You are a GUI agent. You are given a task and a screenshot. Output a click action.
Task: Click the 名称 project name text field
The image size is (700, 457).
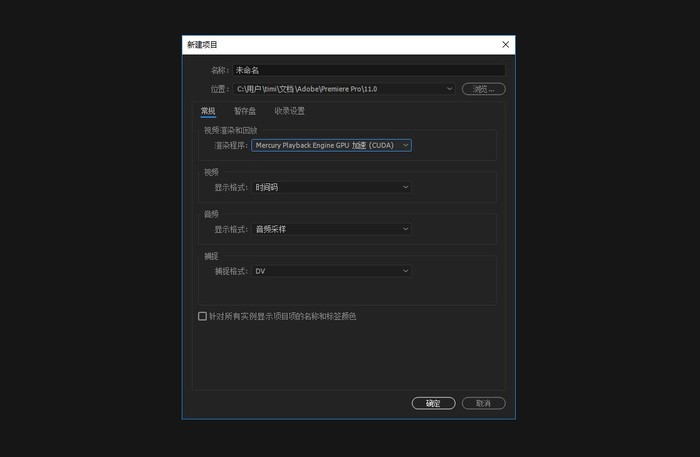[x=368, y=70]
